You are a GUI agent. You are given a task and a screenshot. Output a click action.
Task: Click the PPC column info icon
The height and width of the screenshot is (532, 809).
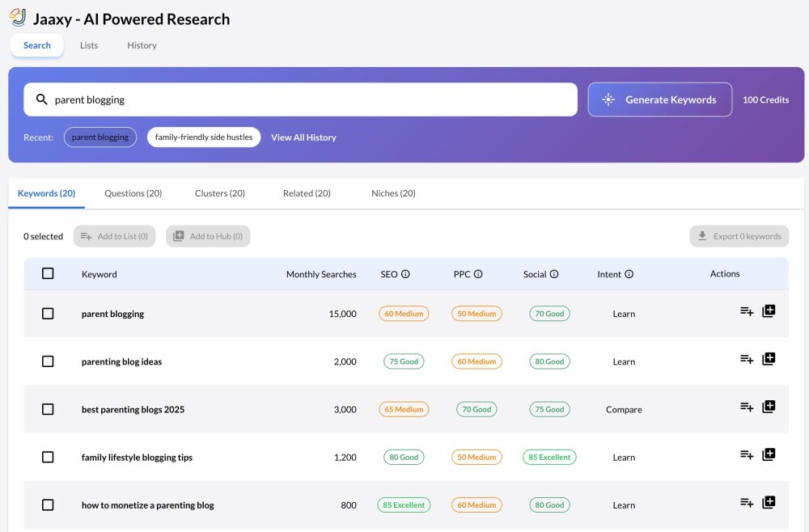click(479, 274)
